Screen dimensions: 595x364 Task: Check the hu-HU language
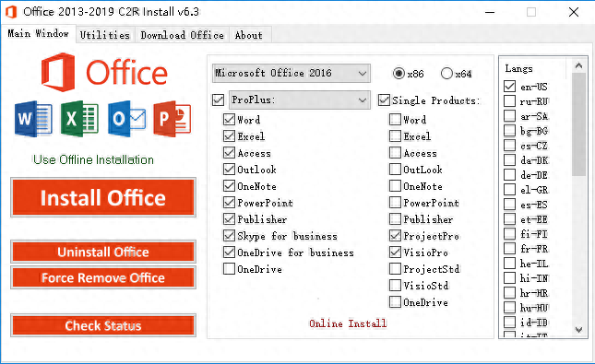click(x=509, y=308)
